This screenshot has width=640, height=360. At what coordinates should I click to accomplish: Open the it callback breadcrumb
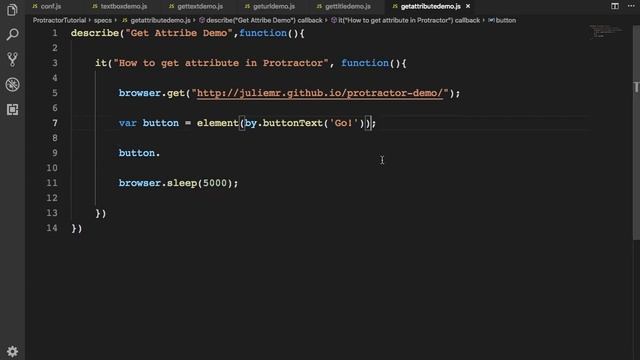tap(406, 20)
